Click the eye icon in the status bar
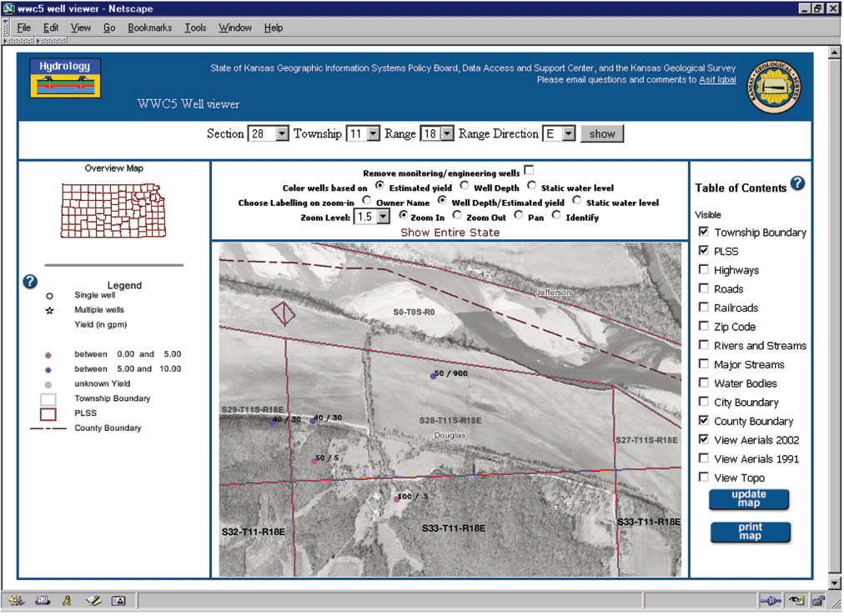This screenshot has width=844, height=616. (796, 600)
